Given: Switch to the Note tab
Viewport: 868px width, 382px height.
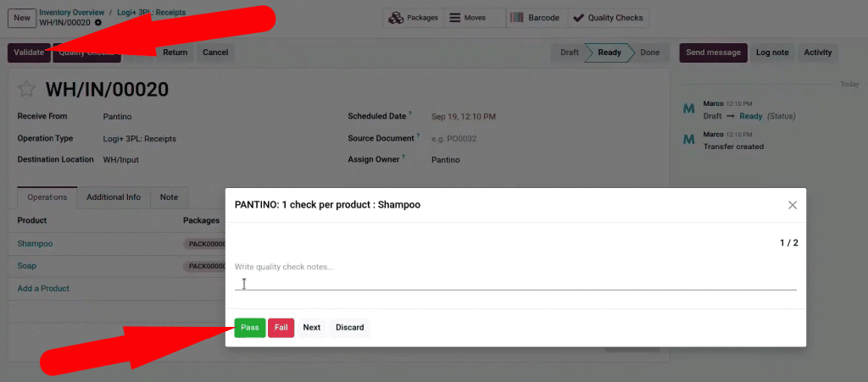Looking at the screenshot, I should coord(169,197).
